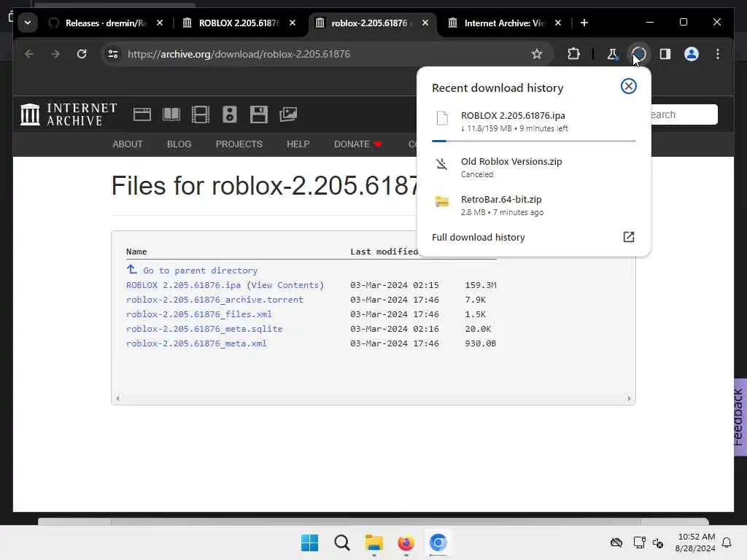Screen dimensions: 747x560
Task: Open the Chrome Labs flask icon
Action: tap(612, 54)
